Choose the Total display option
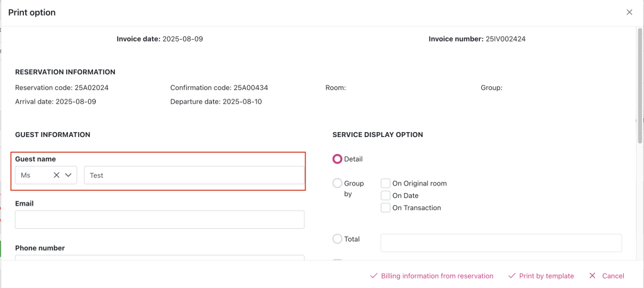 [337, 239]
